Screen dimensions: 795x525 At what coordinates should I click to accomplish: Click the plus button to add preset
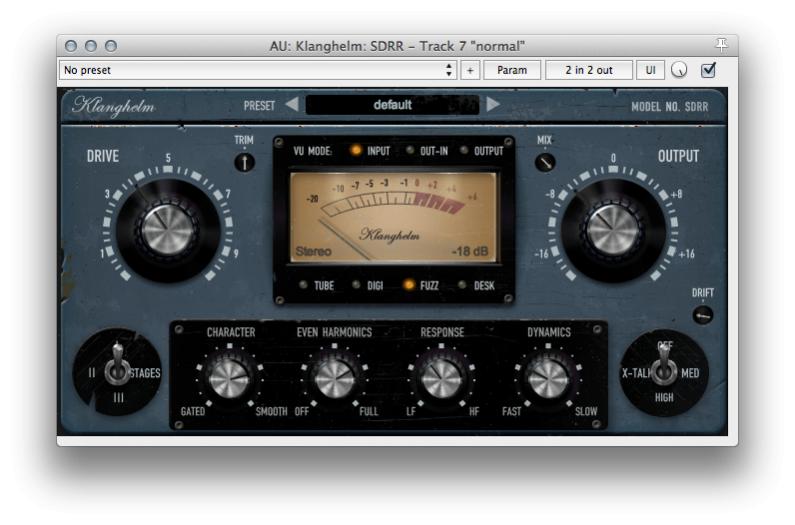point(470,70)
